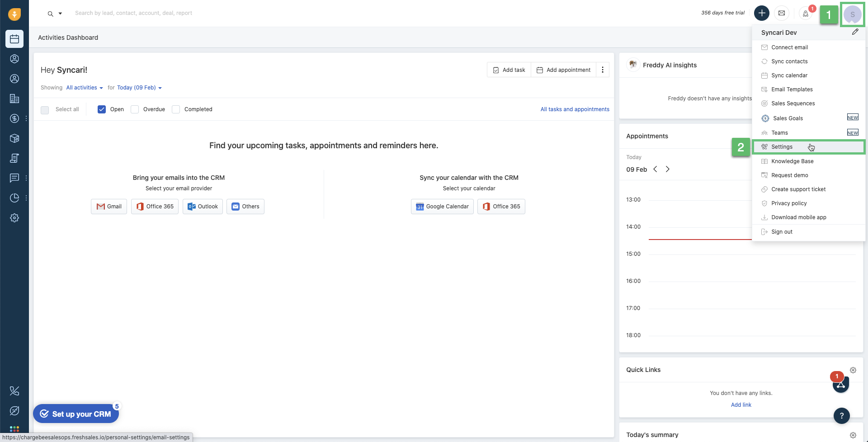This screenshot has height=442, width=868.
Task: Open the Analytics pie chart panel
Action: [14, 198]
